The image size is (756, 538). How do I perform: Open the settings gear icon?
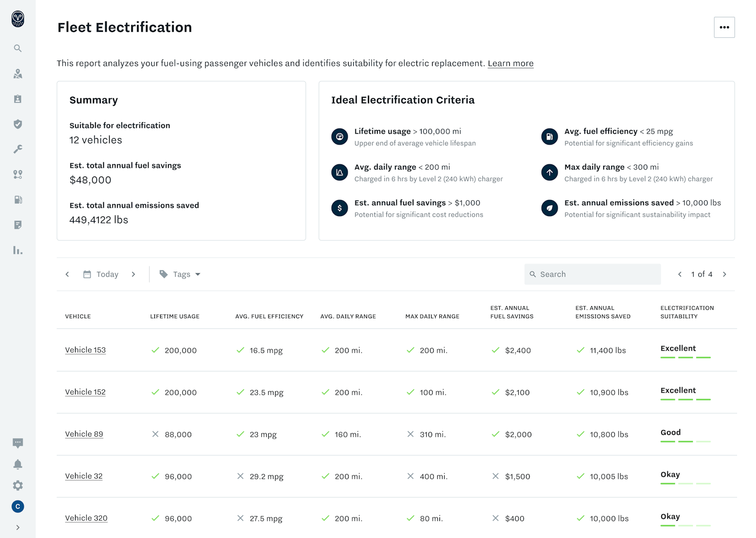pos(18,485)
